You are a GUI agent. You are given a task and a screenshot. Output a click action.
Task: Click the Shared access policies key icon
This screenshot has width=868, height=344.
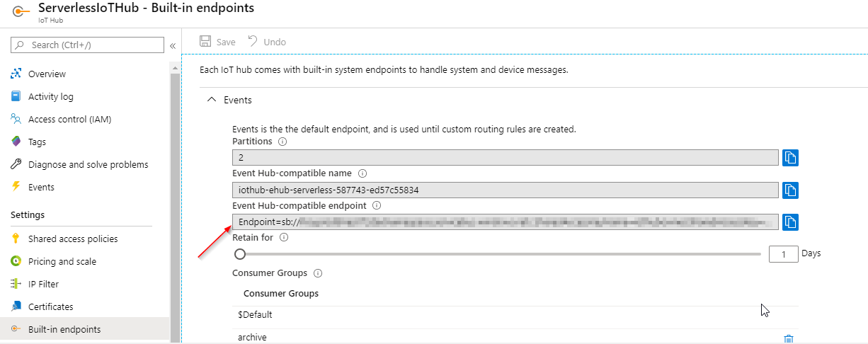tap(16, 239)
